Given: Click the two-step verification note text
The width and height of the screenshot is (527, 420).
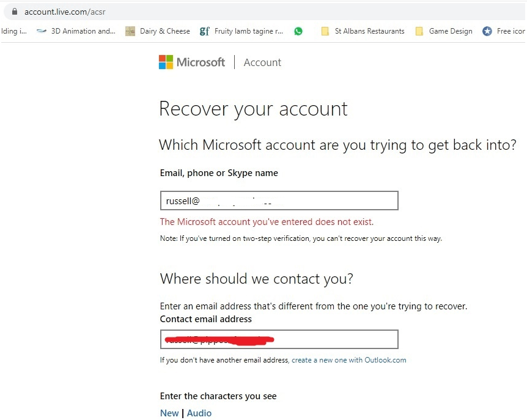Looking at the screenshot, I should [301, 238].
